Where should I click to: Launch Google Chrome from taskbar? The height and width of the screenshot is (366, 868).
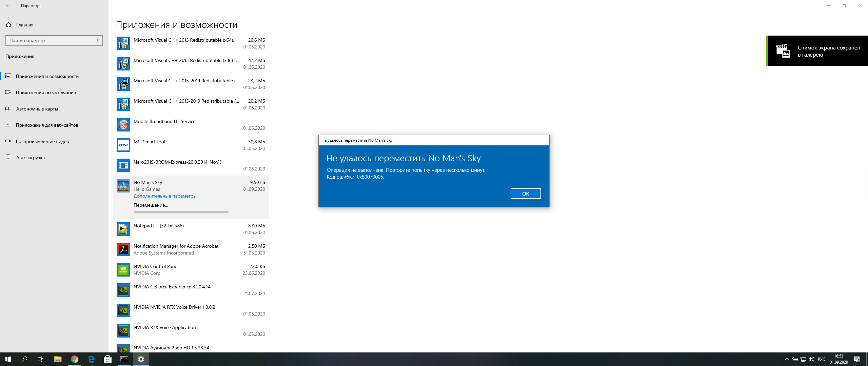pyautogui.click(x=75, y=359)
